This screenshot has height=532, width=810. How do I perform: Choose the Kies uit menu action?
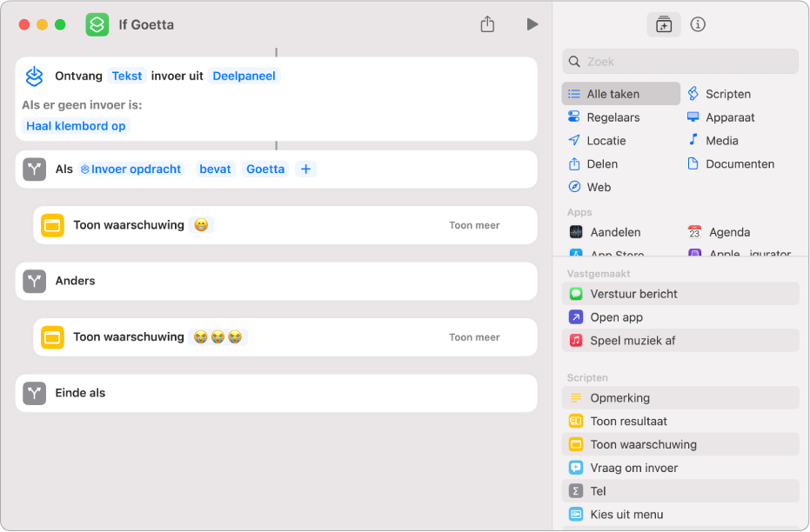click(x=680, y=515)
